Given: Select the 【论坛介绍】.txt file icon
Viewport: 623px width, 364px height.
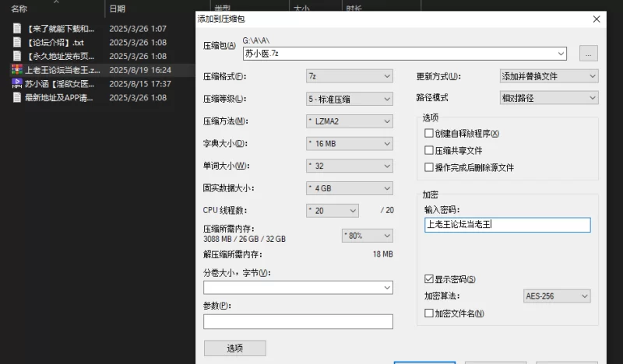Looking at the screenshot, I should (x=16, y=42).
